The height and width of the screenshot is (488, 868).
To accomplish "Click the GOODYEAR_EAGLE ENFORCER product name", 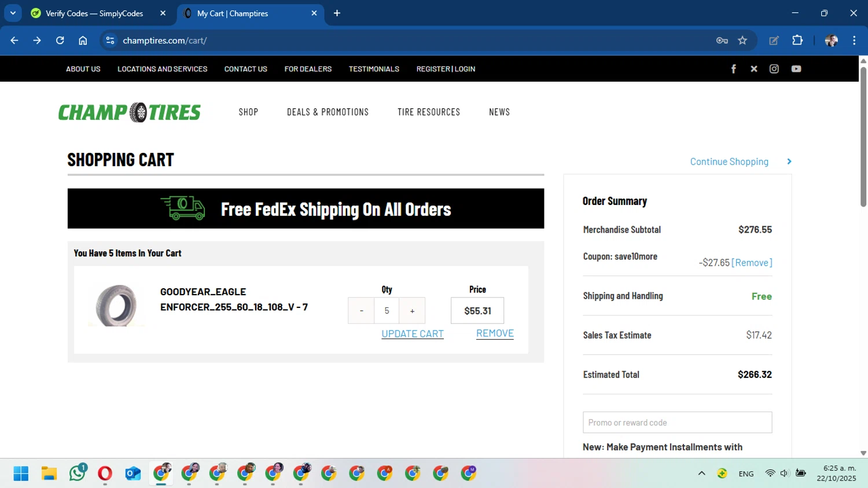I will pos(234,299).
